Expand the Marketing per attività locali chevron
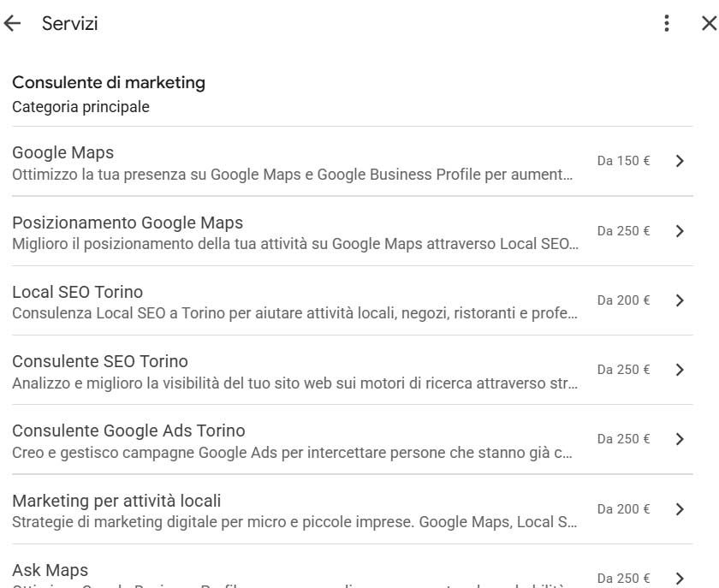 click(x=680, y=509)
